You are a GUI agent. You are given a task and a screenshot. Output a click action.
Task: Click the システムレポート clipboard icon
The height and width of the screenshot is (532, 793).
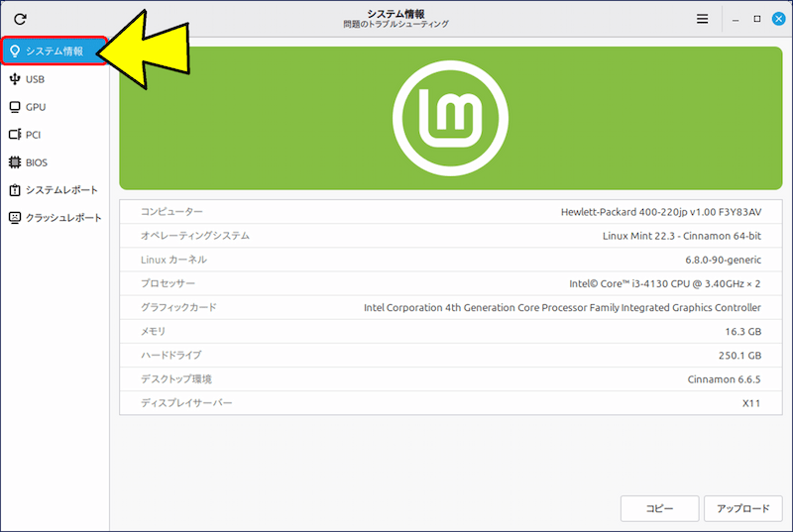pos(15,190)
